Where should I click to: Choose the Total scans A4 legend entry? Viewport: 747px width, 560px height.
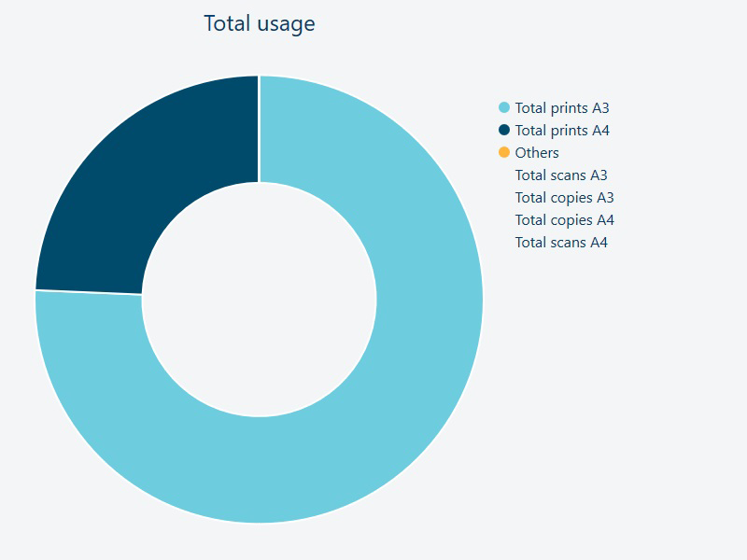pos(561,243)
